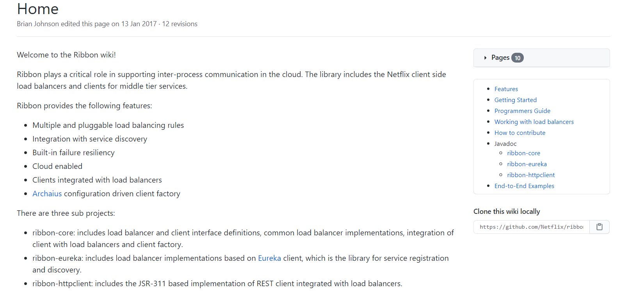Open End-to-End Examples page
Screen dimensions: 644x294
coord(524,186)
